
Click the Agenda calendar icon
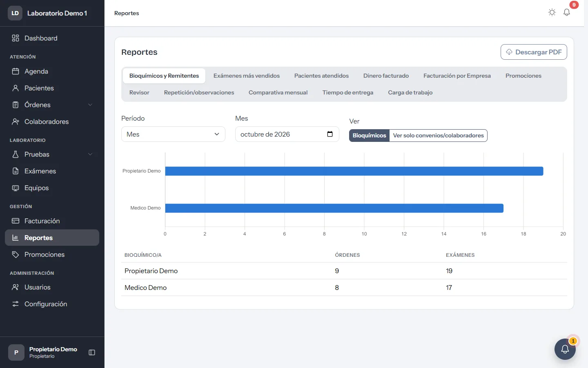tap(16, 71)
